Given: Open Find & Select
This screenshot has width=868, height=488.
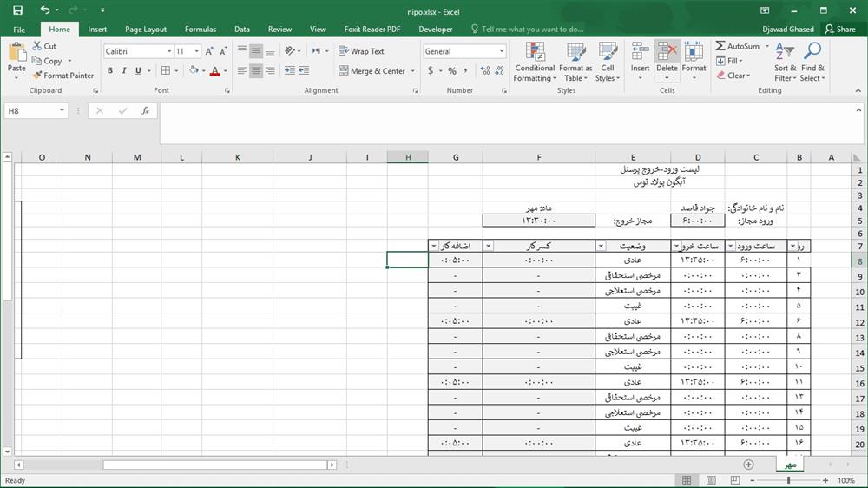Looking at the screenshot, I should coord(812,62).
